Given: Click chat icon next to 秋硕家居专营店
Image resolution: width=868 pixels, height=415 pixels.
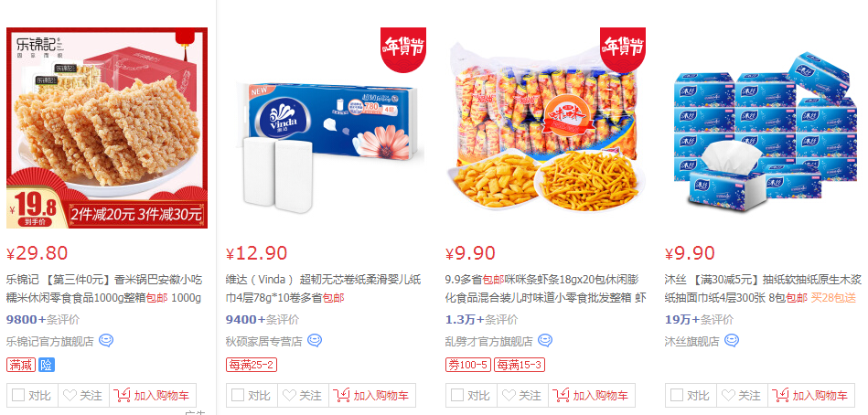Looking at the screenshot, I should tap(315, 340).
